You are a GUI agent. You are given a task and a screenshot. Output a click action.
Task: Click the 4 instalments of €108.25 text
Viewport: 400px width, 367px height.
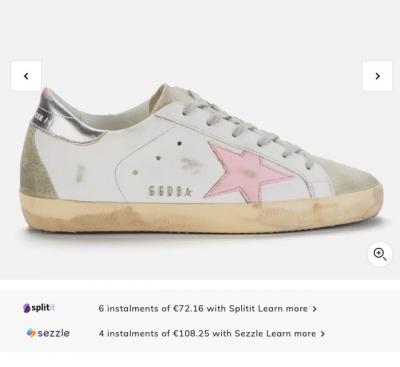tap(154, 333)
